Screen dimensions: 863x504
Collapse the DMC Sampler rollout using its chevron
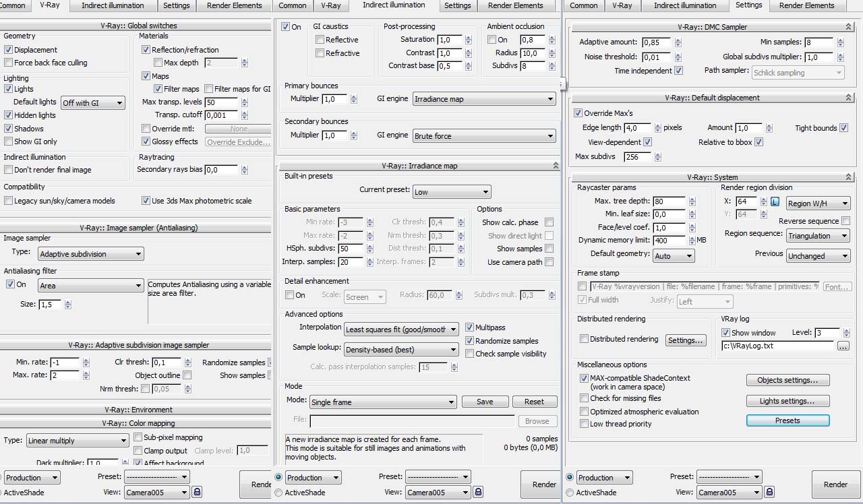847,27
